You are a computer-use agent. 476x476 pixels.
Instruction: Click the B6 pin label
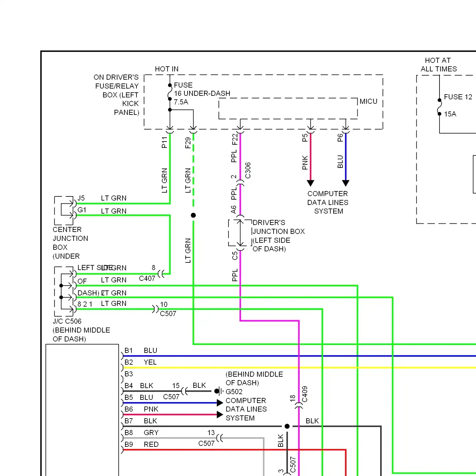(x=129, y=409)
